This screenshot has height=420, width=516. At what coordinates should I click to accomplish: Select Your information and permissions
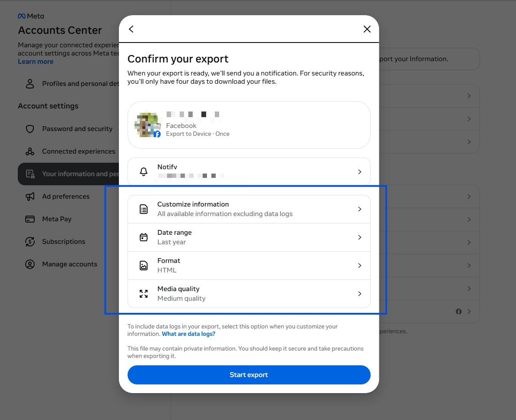(69, 174)
